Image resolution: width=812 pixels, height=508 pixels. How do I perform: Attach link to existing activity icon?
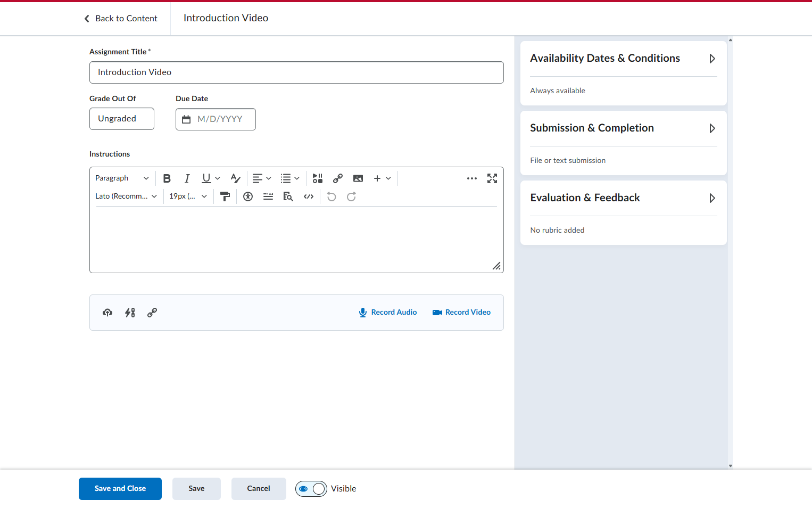click(x=130, y=313)
